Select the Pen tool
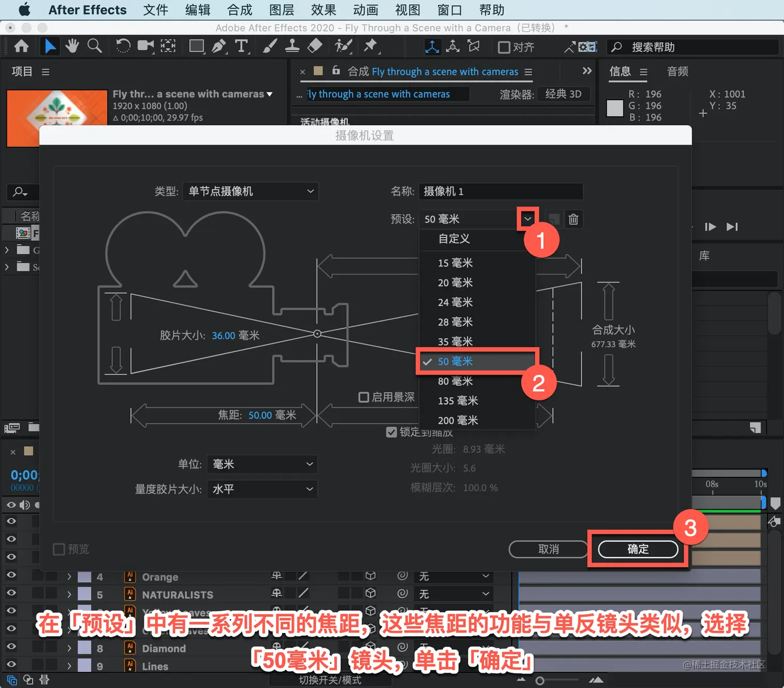This screenshot has width=784, height=688. tap(219, 47)
